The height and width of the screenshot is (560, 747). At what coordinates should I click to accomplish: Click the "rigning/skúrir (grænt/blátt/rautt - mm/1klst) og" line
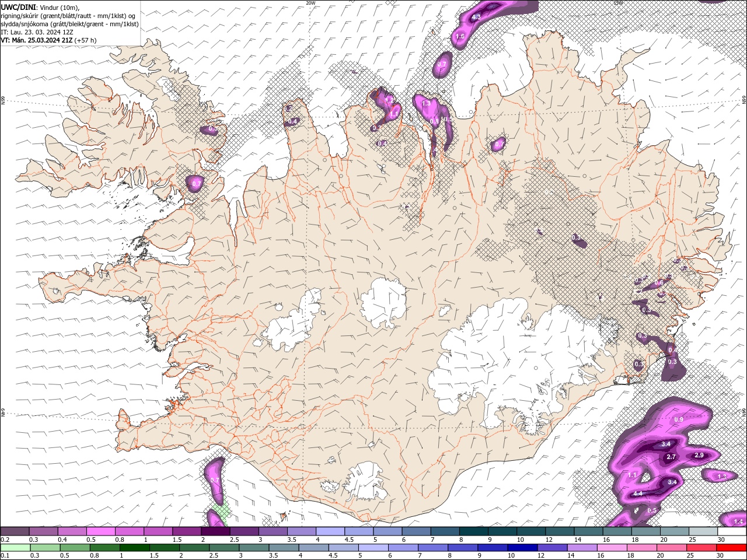[69, 16]
